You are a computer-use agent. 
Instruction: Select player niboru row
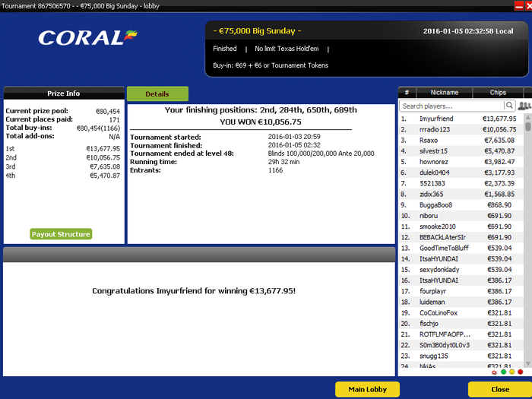click(461, 216)
